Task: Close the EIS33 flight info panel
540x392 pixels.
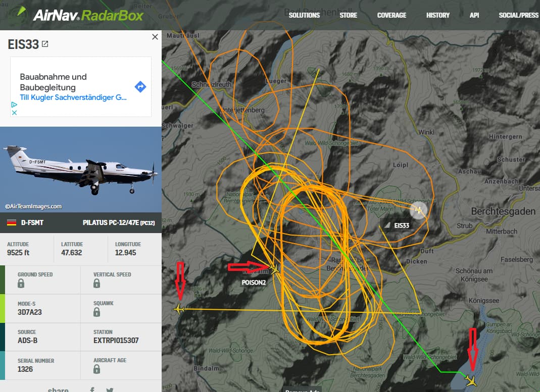Action: [155, 37]
